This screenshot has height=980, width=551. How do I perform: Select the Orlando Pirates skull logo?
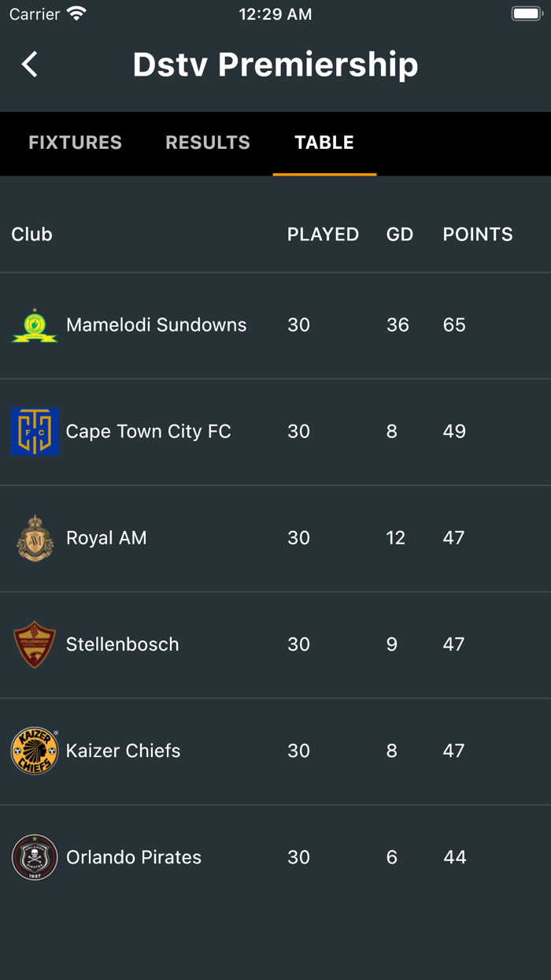(x=35, y=857)
